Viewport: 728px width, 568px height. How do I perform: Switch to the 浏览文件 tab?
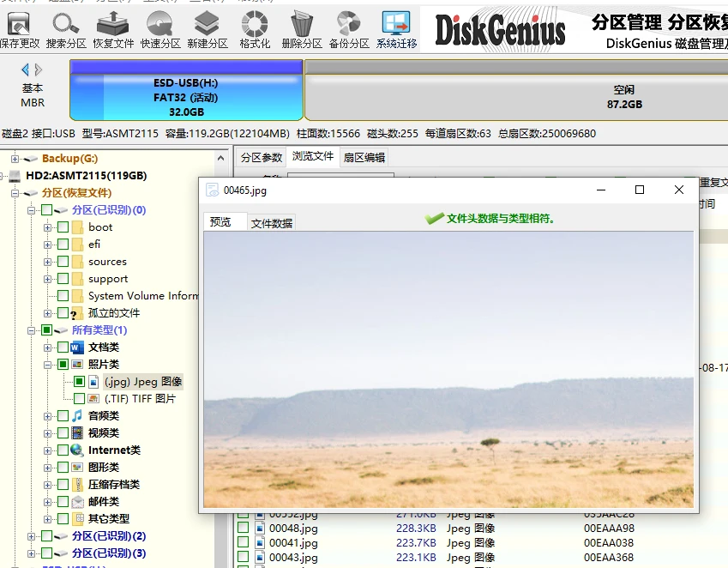point(313,156)
